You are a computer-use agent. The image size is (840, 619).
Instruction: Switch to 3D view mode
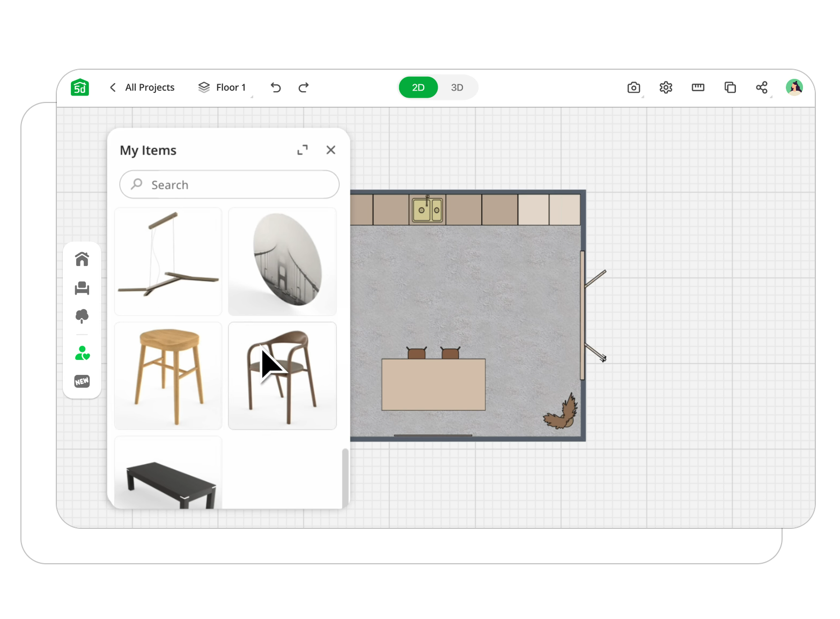457,87
